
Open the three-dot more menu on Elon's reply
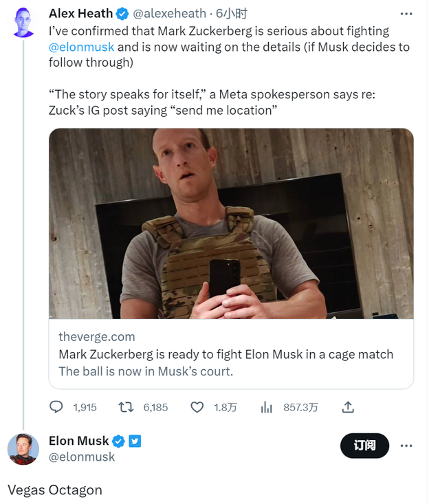[406, 446]
